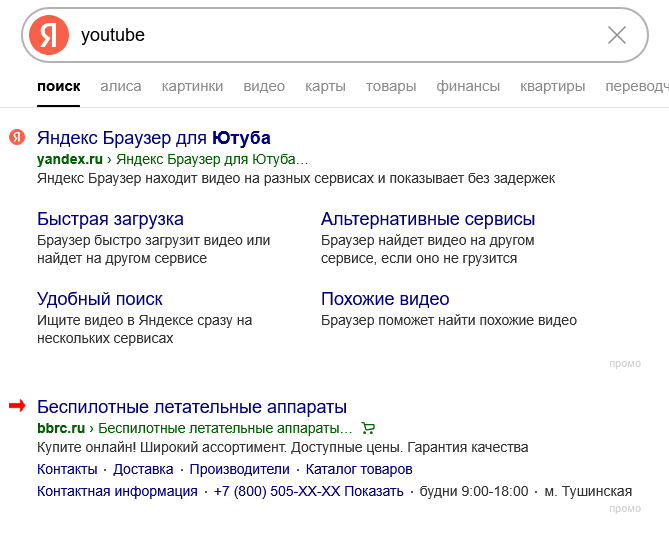Go to the карты tab
The image size is (669, 537).
(325, 86)
